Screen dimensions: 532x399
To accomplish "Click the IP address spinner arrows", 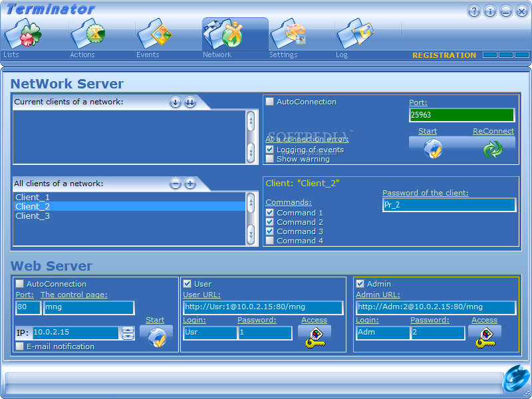I will 128,333.
